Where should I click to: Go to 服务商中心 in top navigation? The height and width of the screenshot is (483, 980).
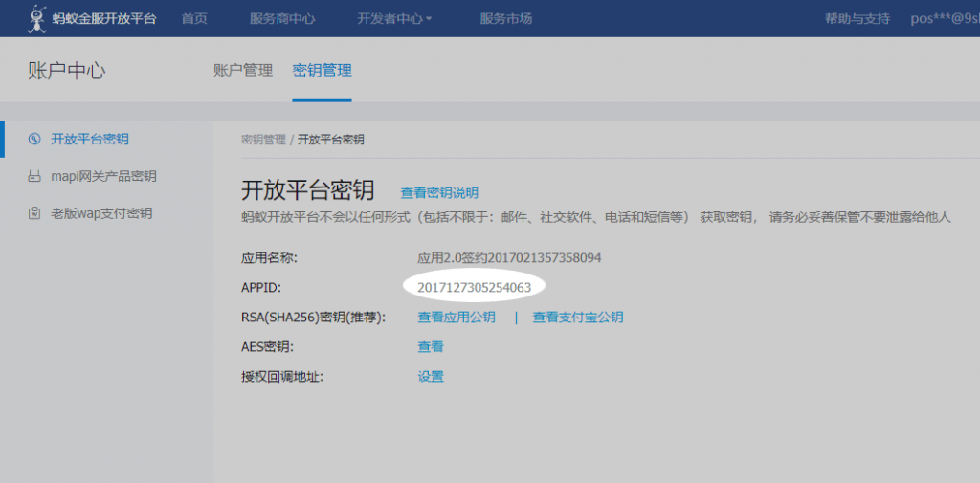[x=282, y=18]
